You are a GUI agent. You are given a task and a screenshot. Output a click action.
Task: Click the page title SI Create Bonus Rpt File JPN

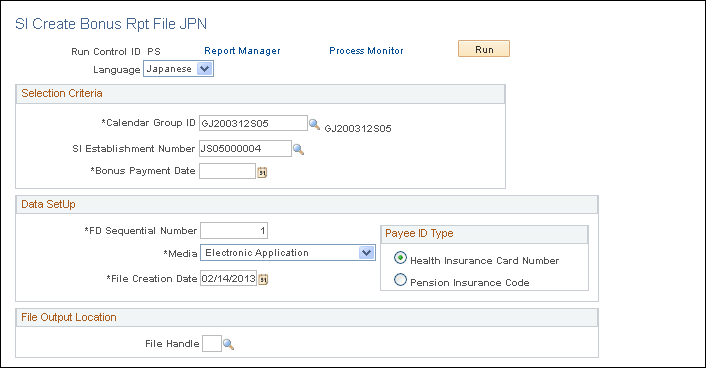[111, 24]
